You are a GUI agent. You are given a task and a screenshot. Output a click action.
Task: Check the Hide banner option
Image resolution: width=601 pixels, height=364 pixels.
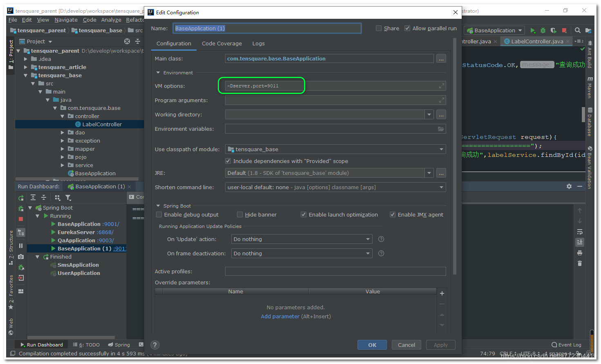click(x=240, y=214)
